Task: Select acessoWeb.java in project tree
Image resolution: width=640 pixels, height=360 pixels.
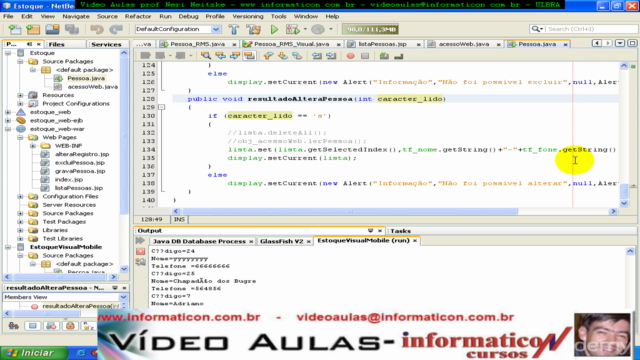Action: click(x=92, y=87)
